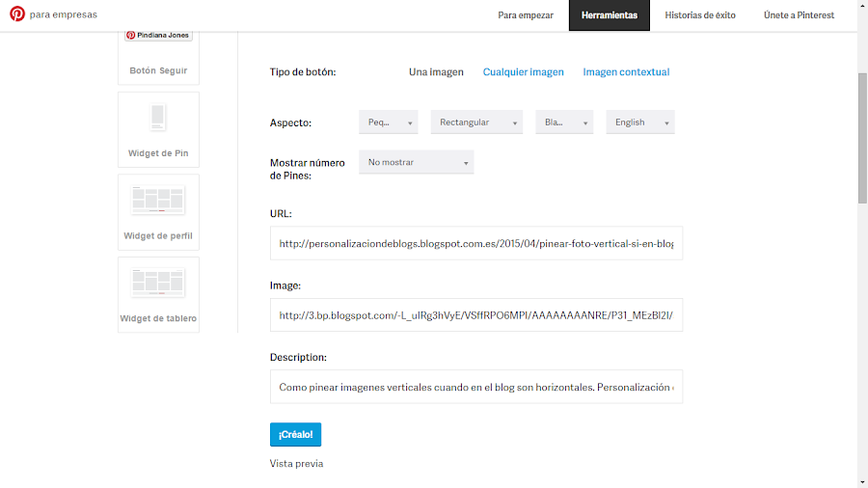Choose the Widget de perfil icon
This screenshot has width=868, height=488.
158,200
